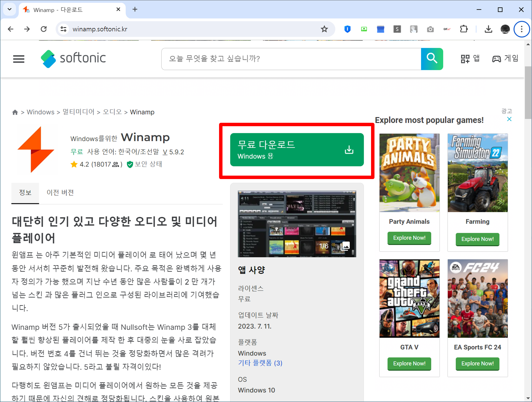This screenshot has height=402, width=532.
Task: Click the green search magnifier button
Action: [432, 59]
